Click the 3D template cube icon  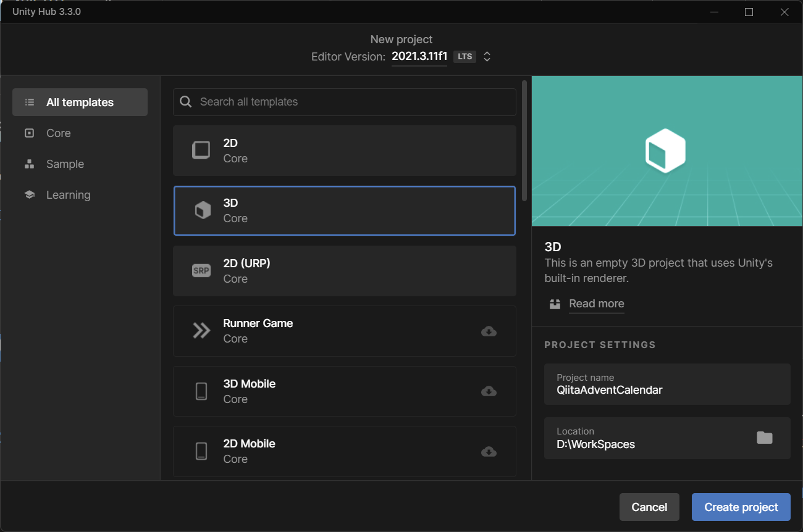[202, 210]
